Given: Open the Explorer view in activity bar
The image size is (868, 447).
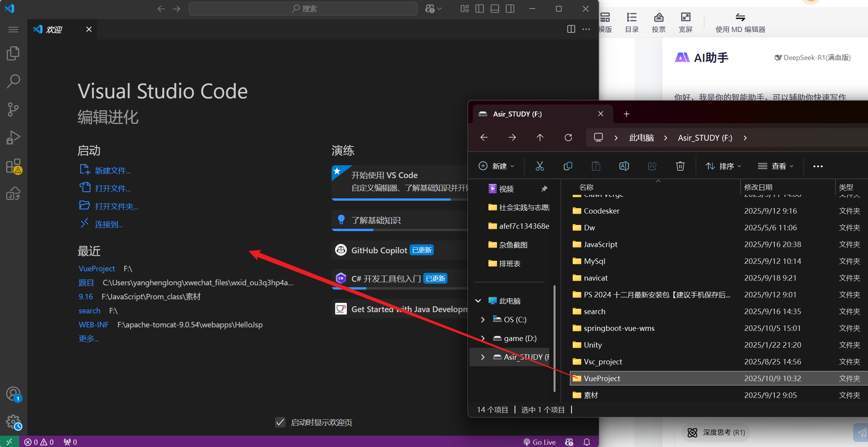Looking at the screenshot, I should coord(13,53).
